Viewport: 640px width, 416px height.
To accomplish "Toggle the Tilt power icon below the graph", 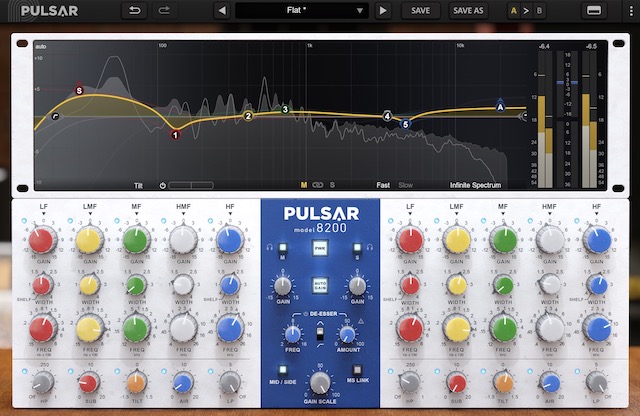I will 160,185.
